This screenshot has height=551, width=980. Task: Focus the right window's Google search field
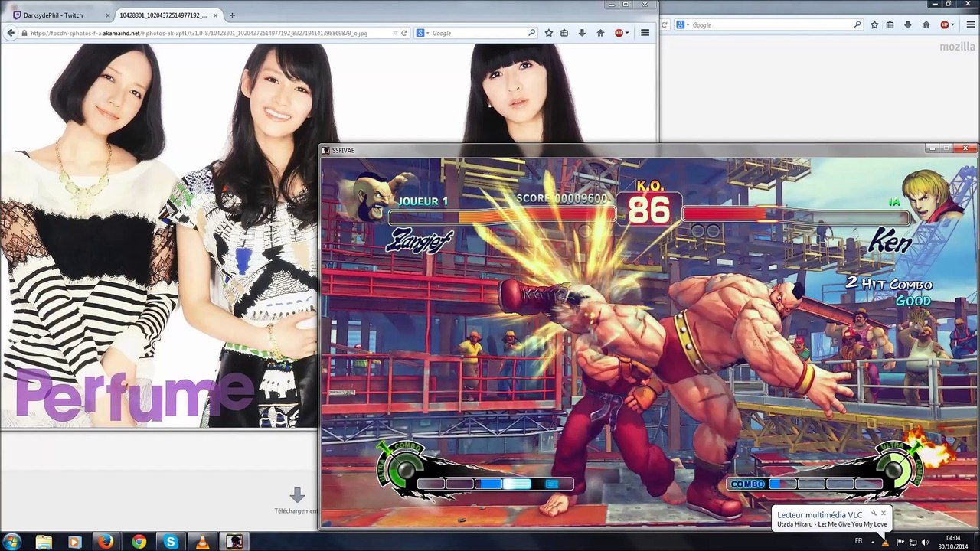click(769, 24)
